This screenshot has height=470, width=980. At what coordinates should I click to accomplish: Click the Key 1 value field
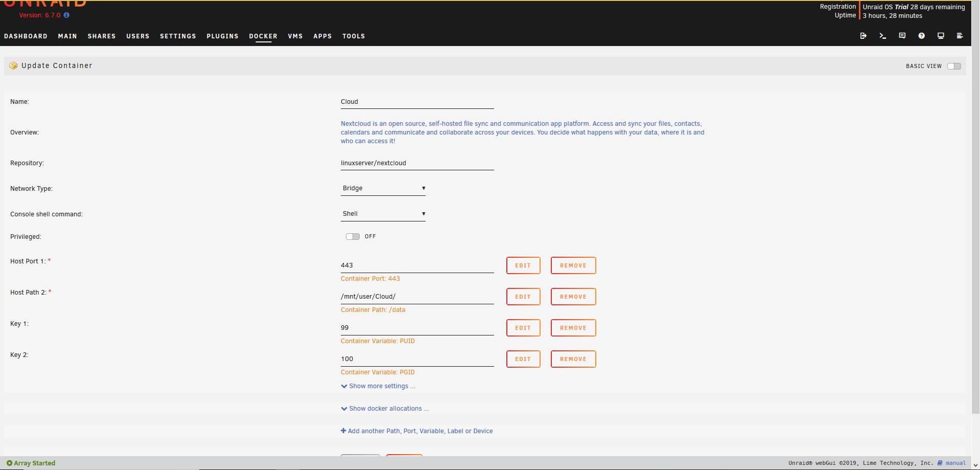(x=417, y=328)
